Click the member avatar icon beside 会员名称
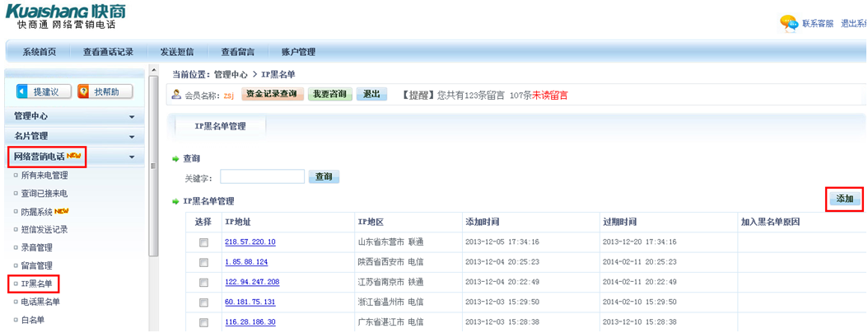 click(x=176, y=95)
